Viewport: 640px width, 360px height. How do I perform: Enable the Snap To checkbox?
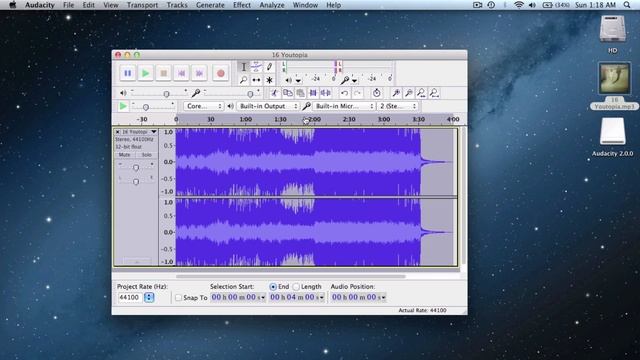[178, 298]
